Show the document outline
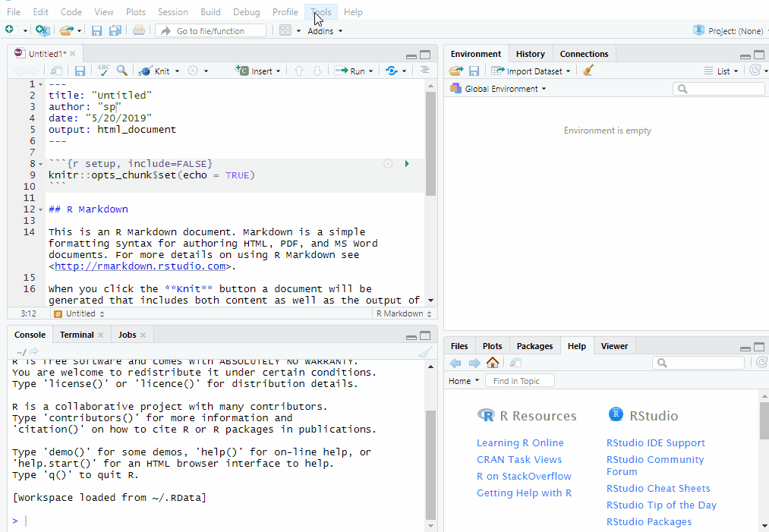 [x=424, y=71]
